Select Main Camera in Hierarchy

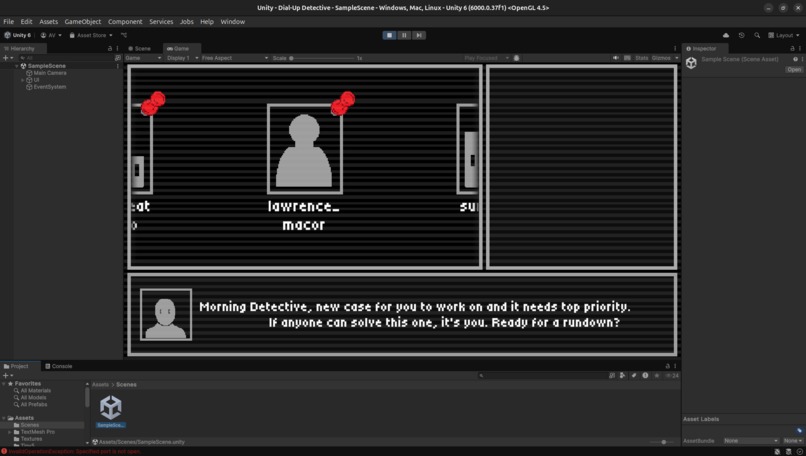click(x=50, y=73)
